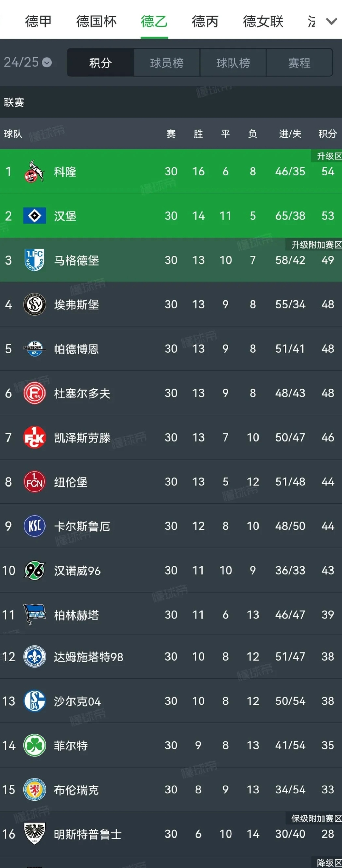342x868 pixels.
Task: Select the 球队榜 segment
Action: click(233, 63)
